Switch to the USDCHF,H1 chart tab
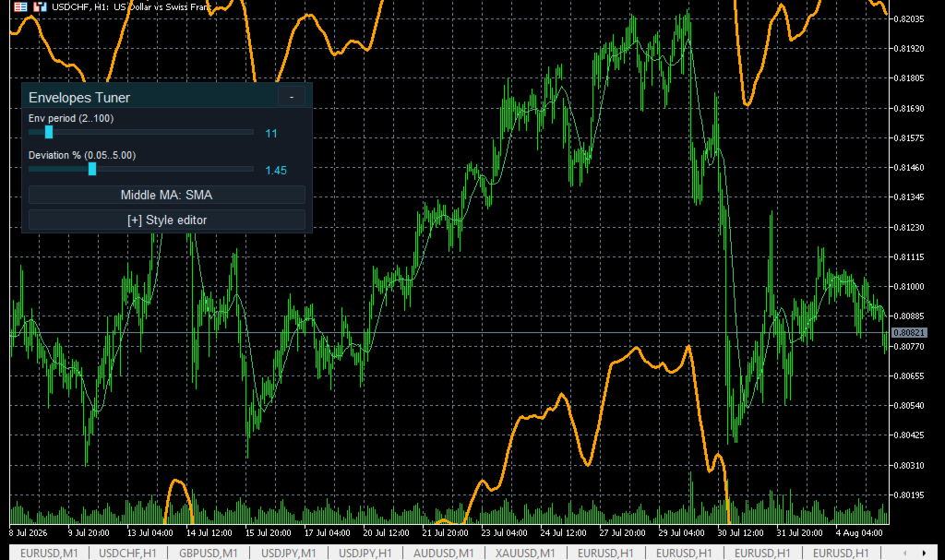Screen dimensions: 945x560 [127, 553]
